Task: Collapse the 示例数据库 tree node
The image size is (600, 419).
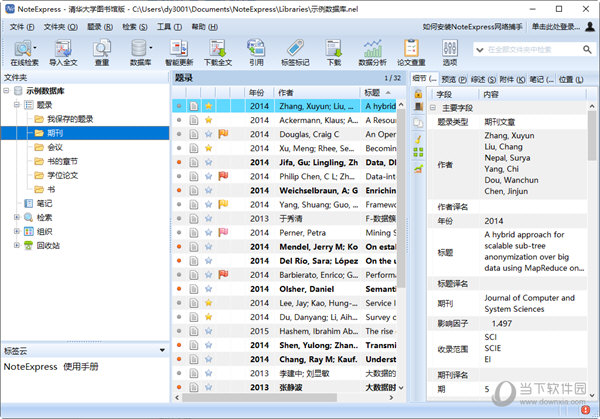Action: pos(6,91)
